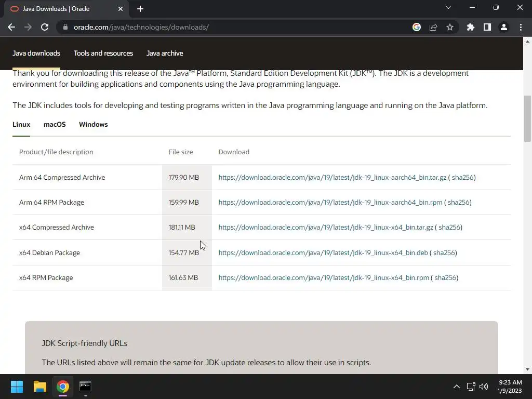This screenshot has height=399, width=532.
Task: Open the Chrome extensions puzzle icon
Action: click(470, 27)
